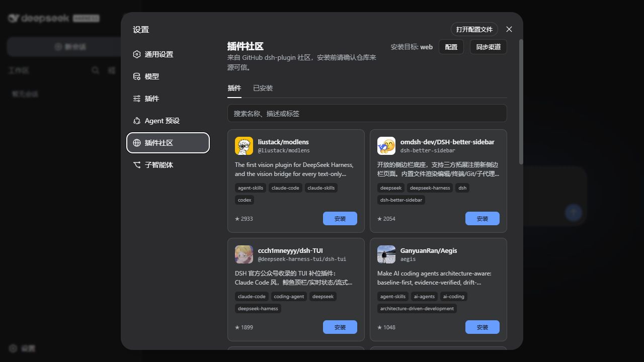
Task: Click the sliders icon beside 插件
Action: pos(137,99)
